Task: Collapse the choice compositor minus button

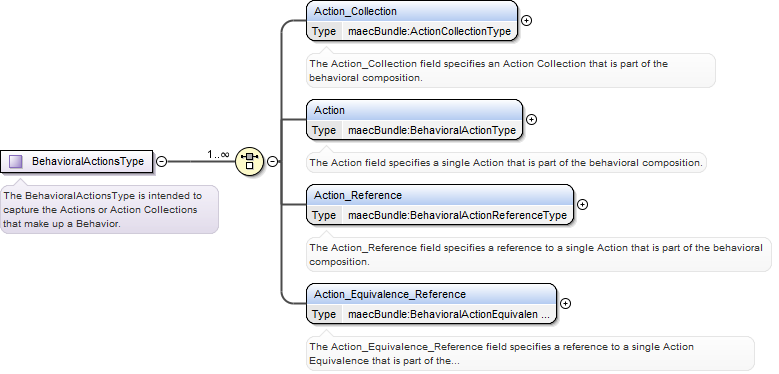Action: (x=272, y=161)
